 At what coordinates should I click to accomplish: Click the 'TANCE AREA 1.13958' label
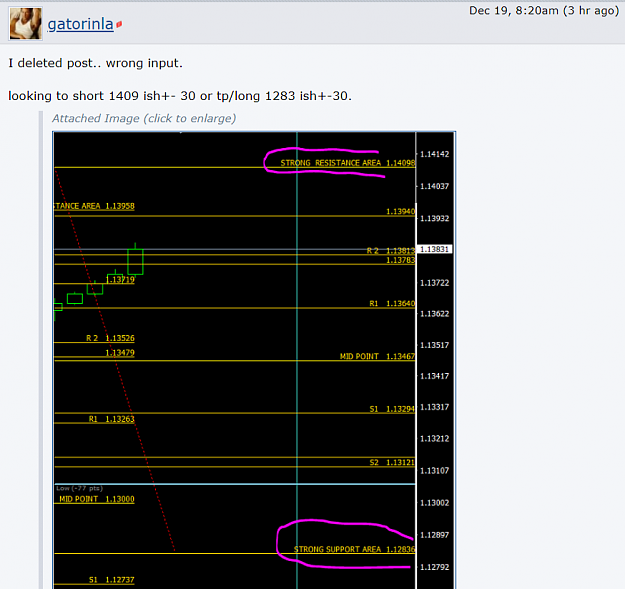(94, 206)
